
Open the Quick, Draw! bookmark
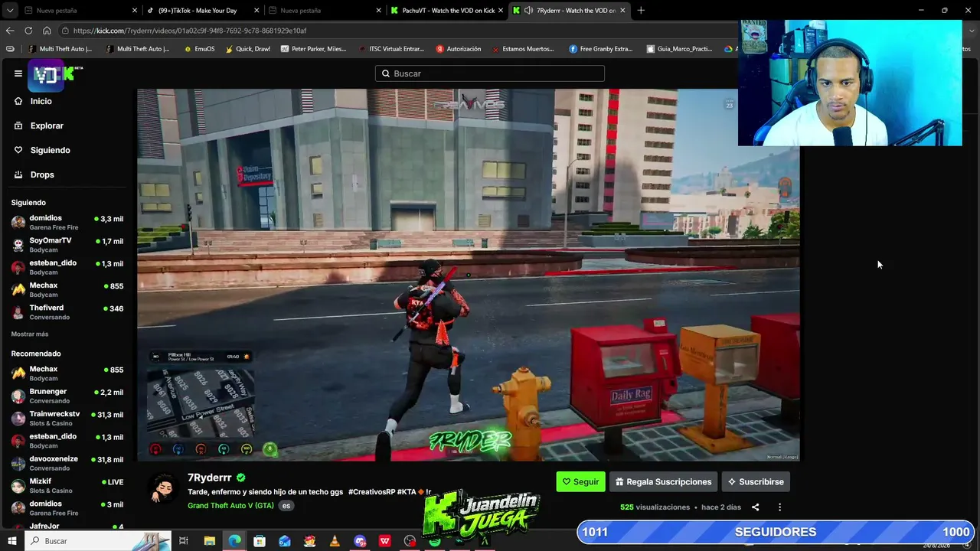pyautogui.click(x=247, y=49)
